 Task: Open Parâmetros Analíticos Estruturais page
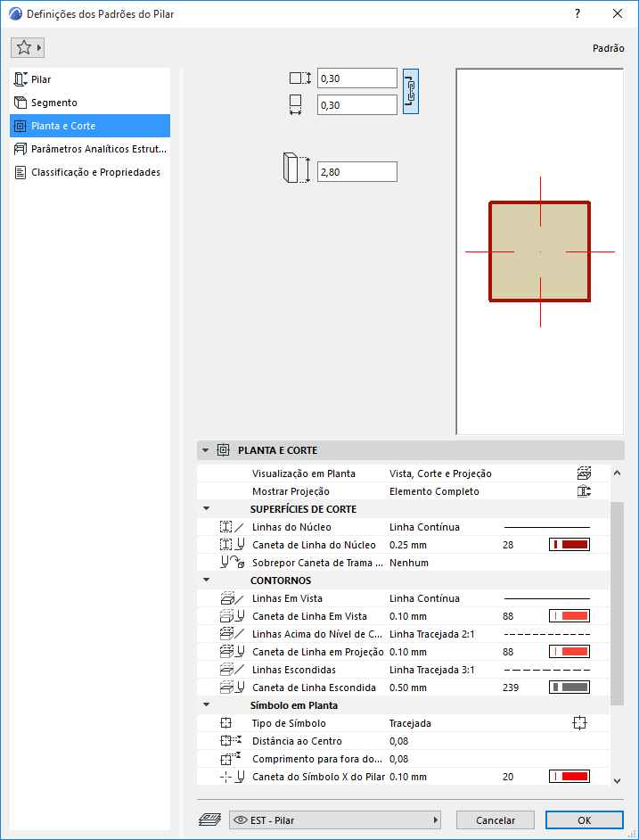90,149
